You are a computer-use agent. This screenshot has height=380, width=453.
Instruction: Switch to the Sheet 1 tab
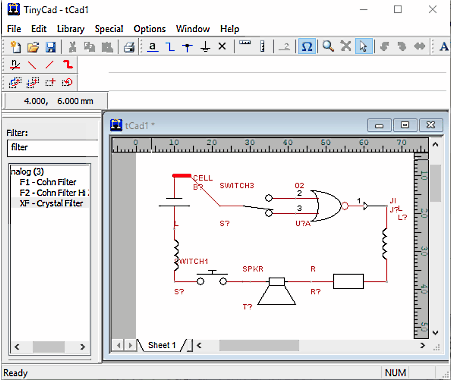[x=162, y=345]
